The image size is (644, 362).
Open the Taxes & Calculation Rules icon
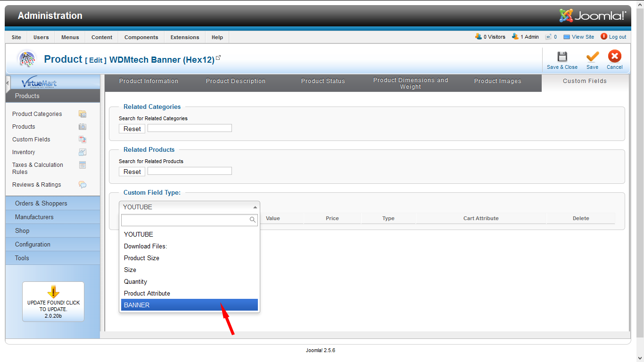83,165
